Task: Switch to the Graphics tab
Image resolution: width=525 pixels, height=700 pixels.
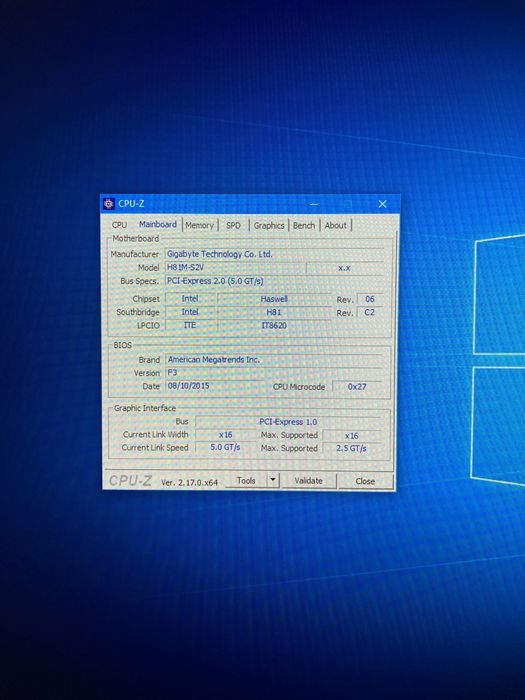Action: coord(269,225)
